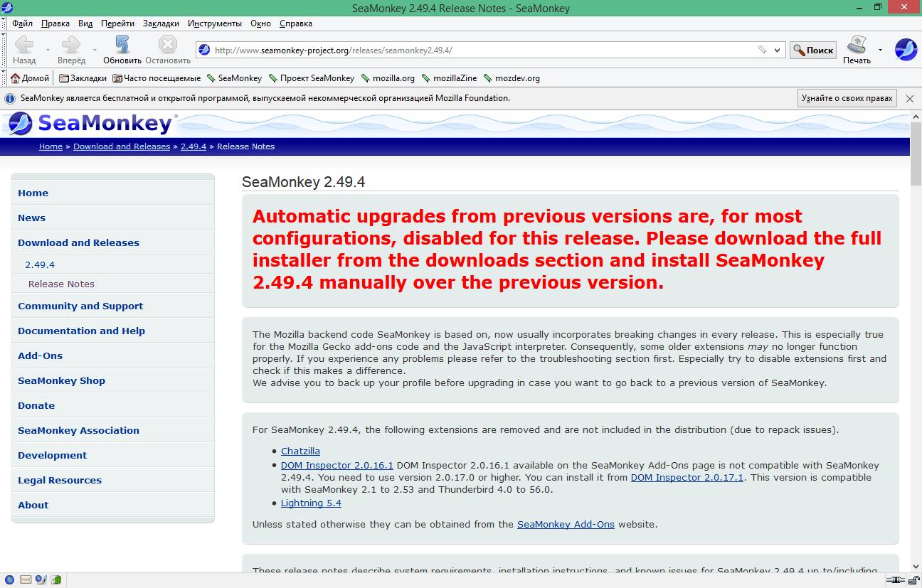The height and width of the screenshot is (588, 922).
Task: Open Mail & Newsgroups from status bar envelope icon
Action: [26, 580]
